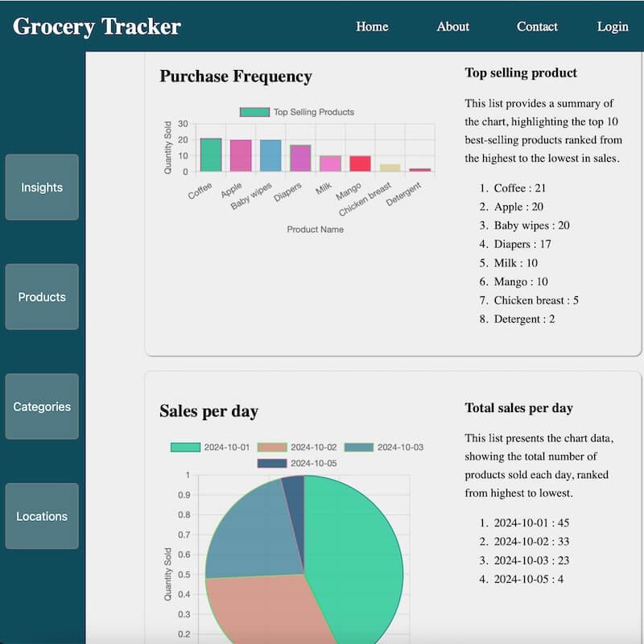Click the Product Name axis label
Screen dimensions: 644x644
click(315, 229)
